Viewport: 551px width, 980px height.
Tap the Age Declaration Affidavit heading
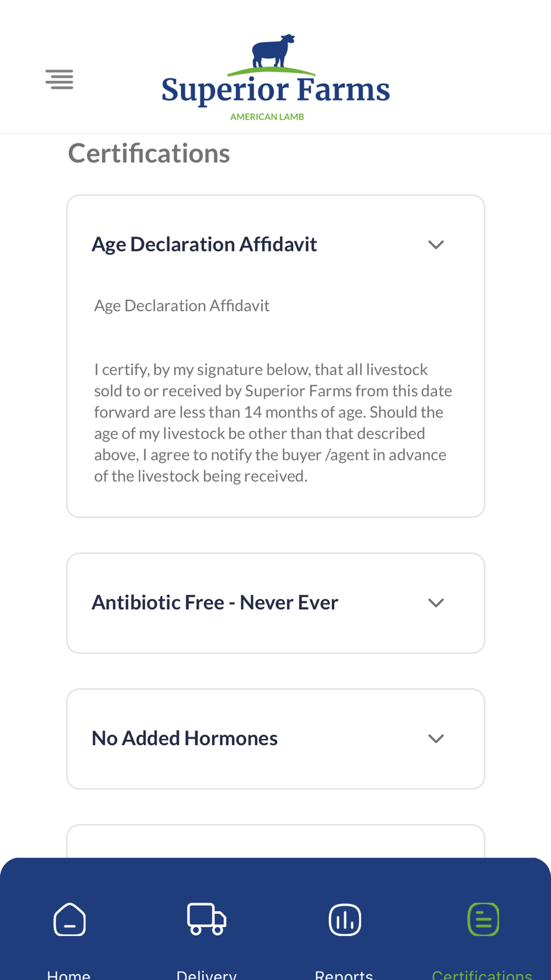click(x=204, y=244)
